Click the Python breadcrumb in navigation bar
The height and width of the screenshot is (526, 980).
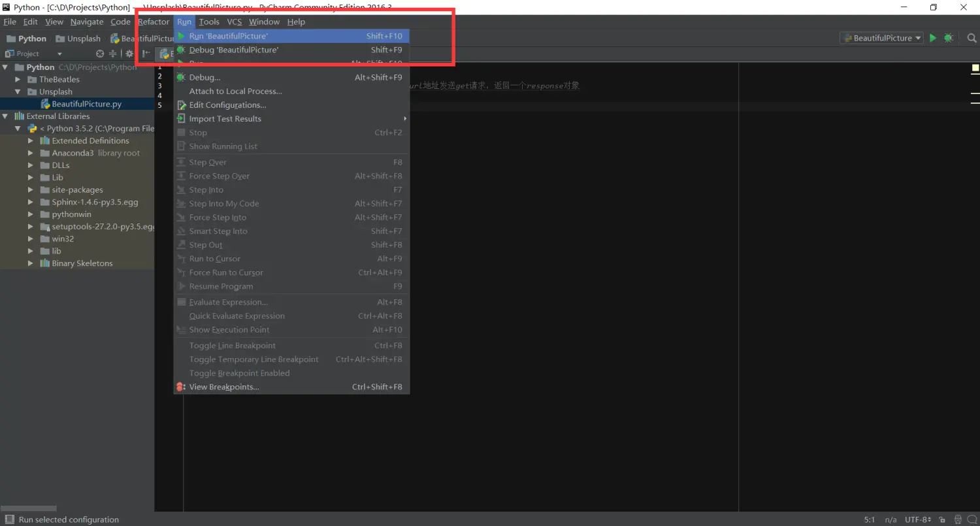coord(27,39)
